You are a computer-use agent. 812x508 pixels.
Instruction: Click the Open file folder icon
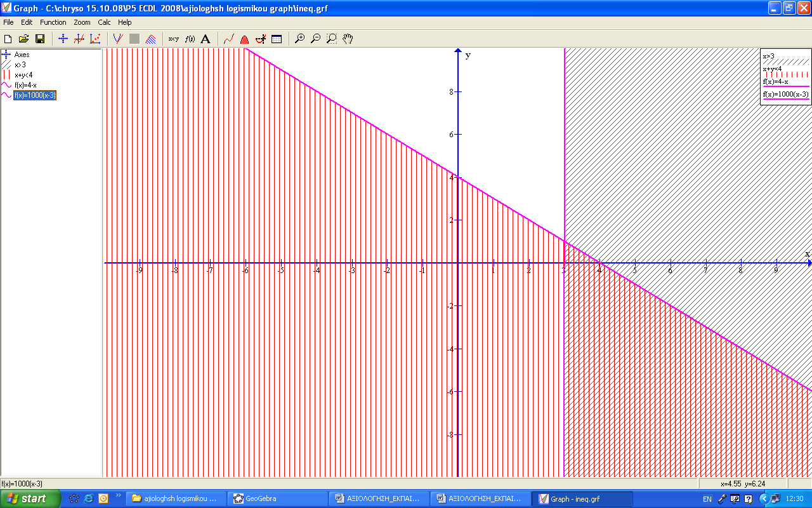pos(24,39)
